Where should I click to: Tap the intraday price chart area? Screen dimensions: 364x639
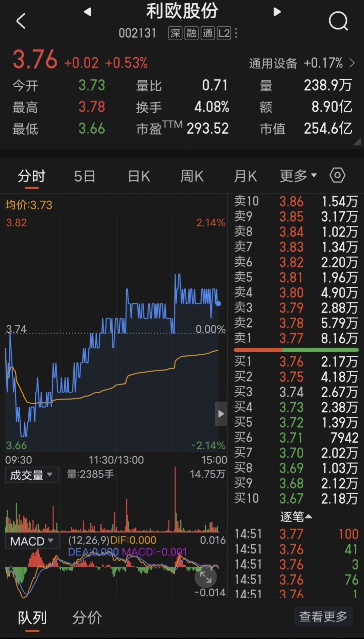click(x=116, y=333)
